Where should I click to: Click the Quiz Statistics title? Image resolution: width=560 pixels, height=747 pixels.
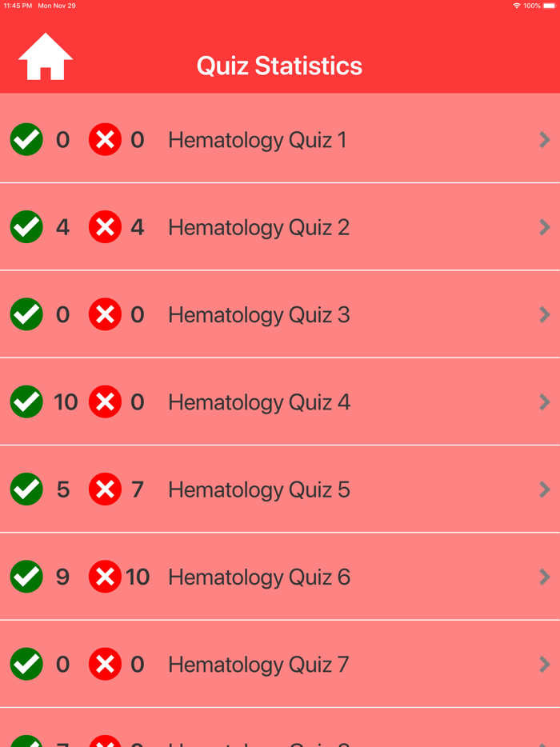click(x=279, y=66)
